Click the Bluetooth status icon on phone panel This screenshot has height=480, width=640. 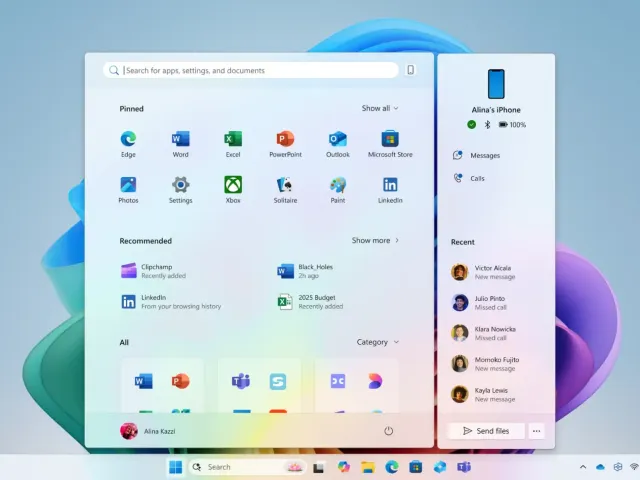pos(487,124)
